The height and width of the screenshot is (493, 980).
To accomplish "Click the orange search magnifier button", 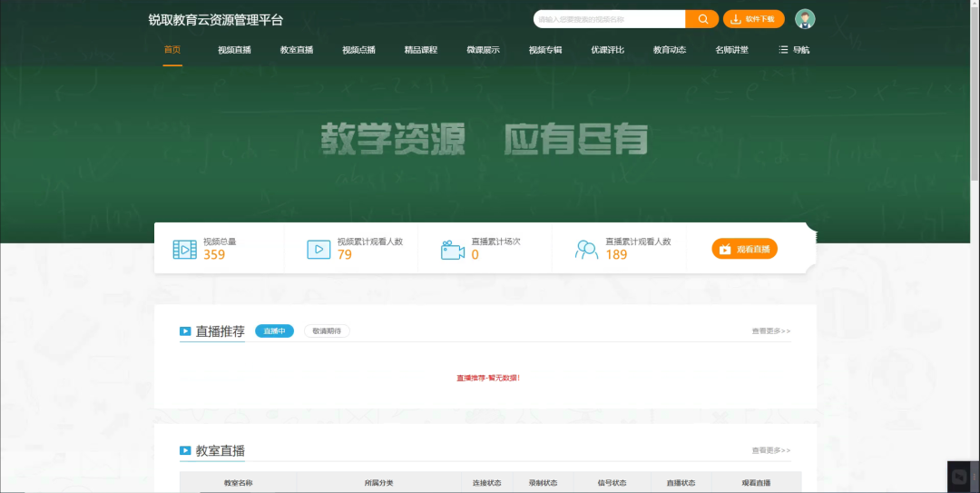I will [701, 19].
